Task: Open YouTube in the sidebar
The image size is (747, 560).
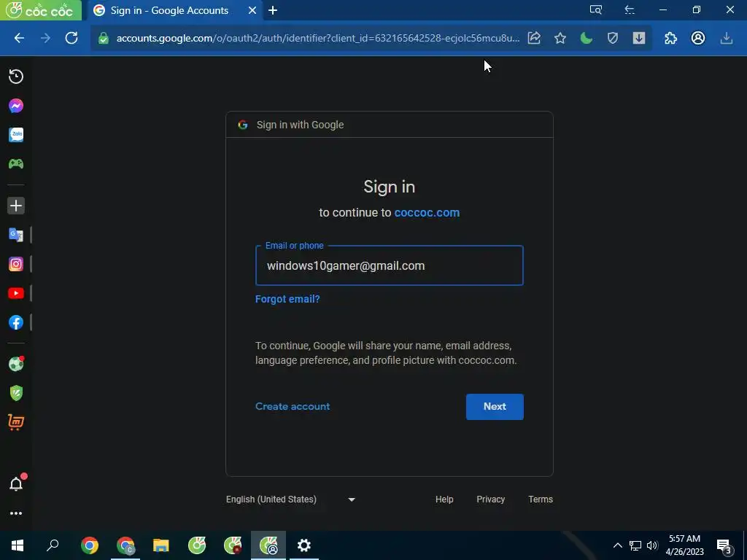Action: pyautogui.click(x=16, y=293)
